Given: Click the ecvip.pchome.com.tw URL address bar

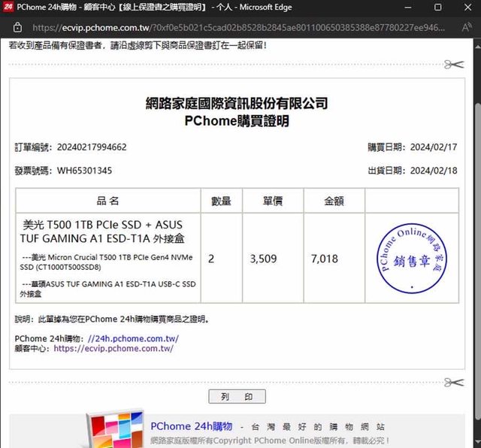Looking at the screenshot, I should [240, 28].
